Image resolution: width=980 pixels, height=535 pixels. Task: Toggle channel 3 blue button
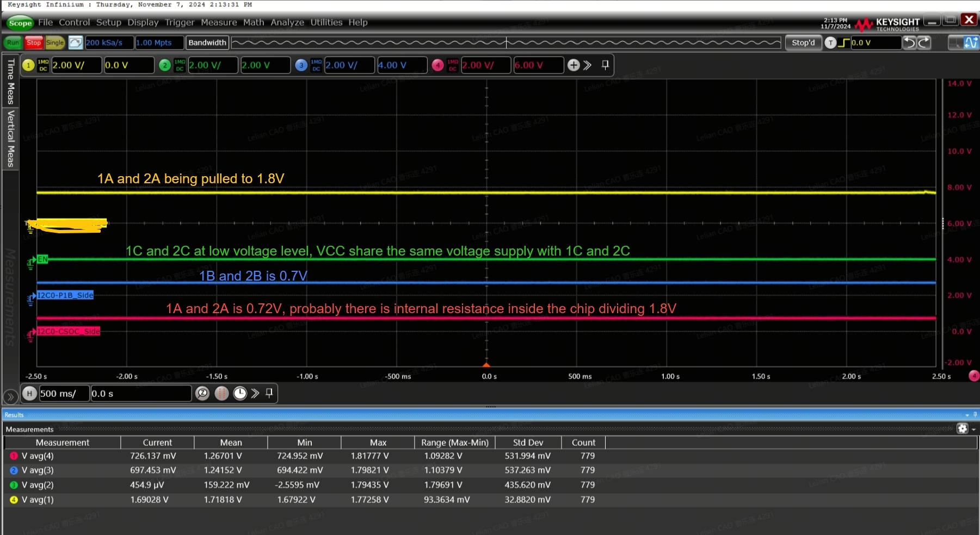(x=301, y=65)
